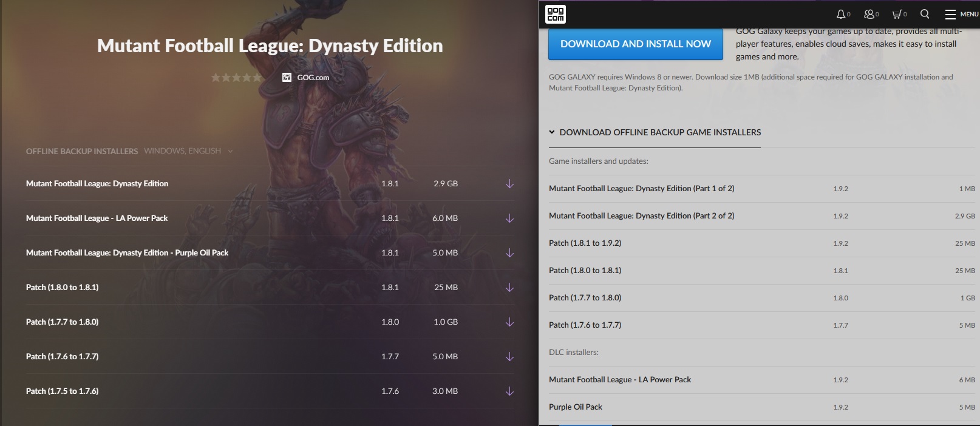
Task: Click Dynasty Edition (Part 2 of 2) link
Action: 642,216
